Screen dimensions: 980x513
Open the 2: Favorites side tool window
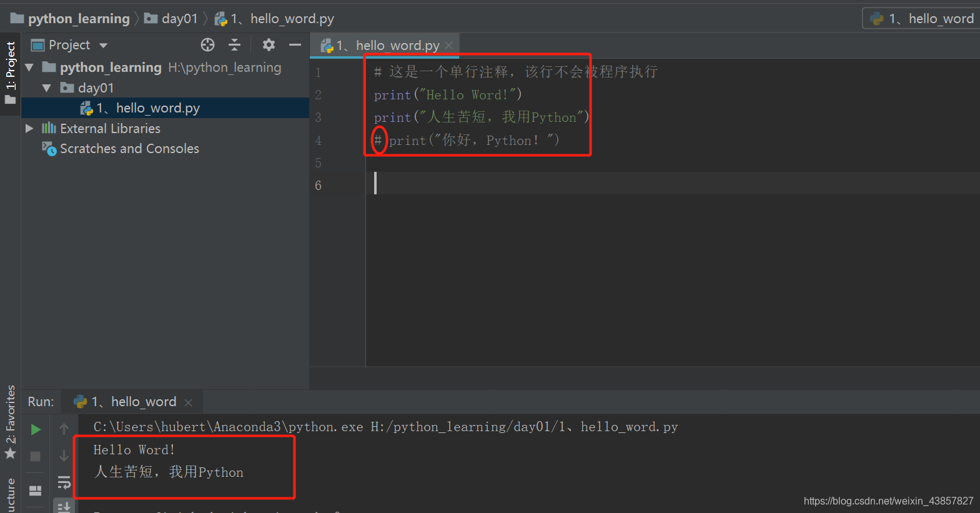coord(11,422)
